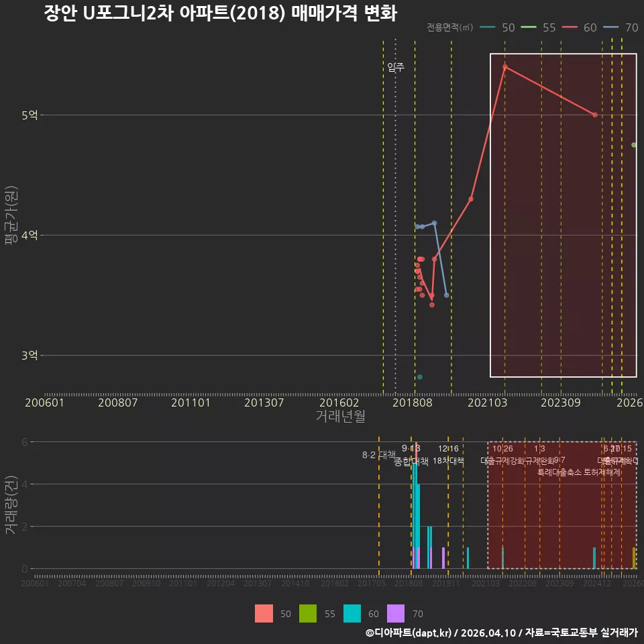Click the 평균가(원) axis title
The width and height of the screenshot is (644, 644).
11,215
